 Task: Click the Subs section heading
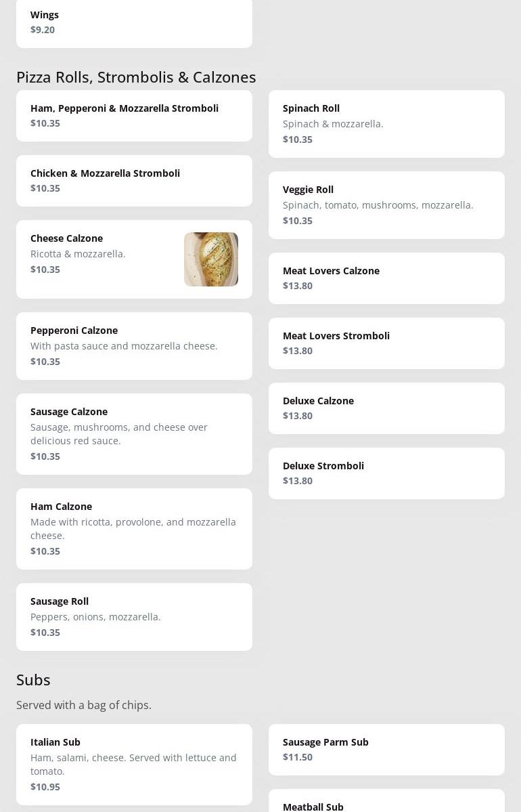(33, 680)
